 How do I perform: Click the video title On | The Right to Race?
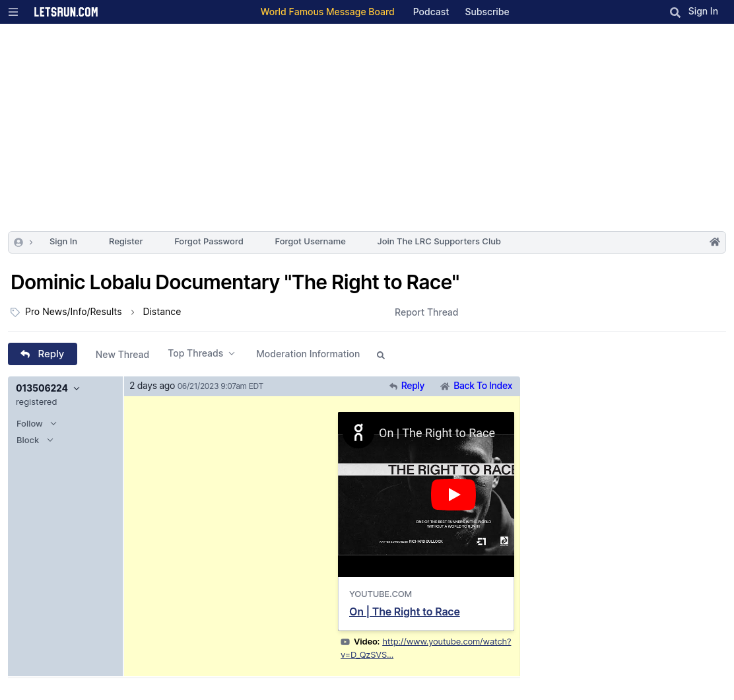pyautogui.click(x=437, y=433)
